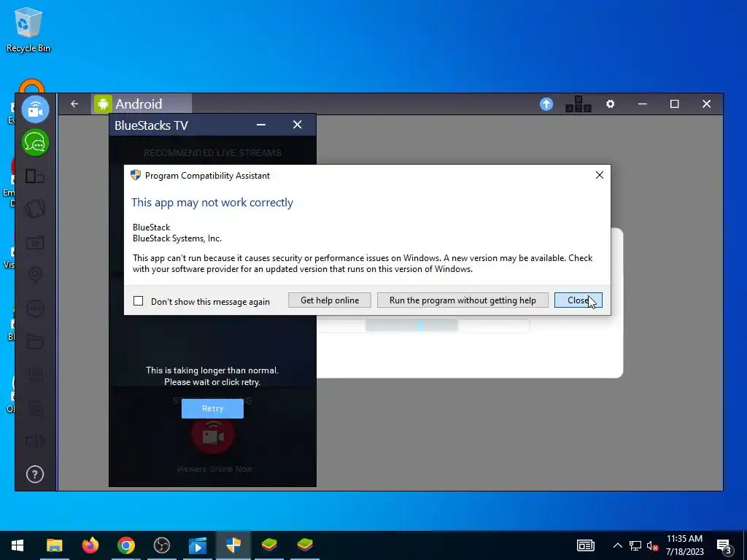Open File Explorer from the taskbar
This screenshot has width=747, height=560.
tap(54, 545)
